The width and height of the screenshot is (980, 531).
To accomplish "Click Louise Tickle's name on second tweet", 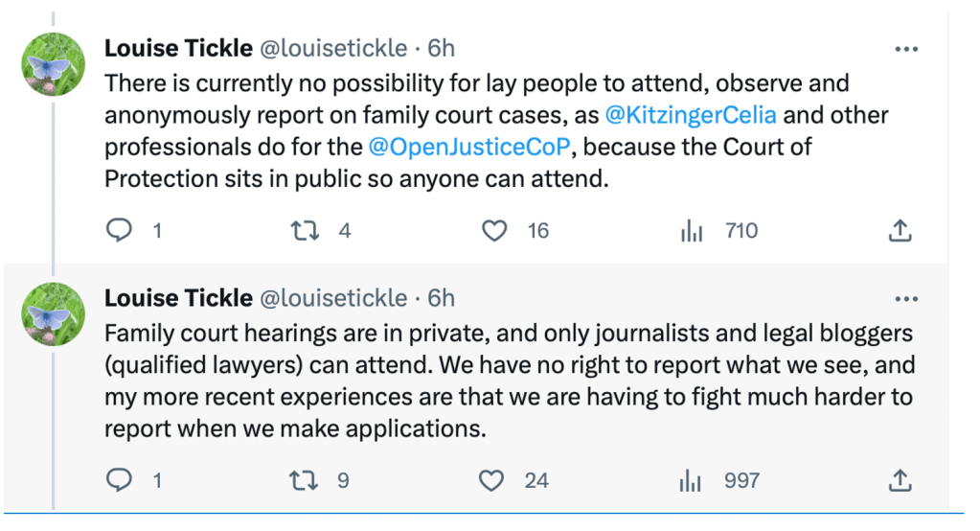I will pyautogui.click(x=178, y=299).
